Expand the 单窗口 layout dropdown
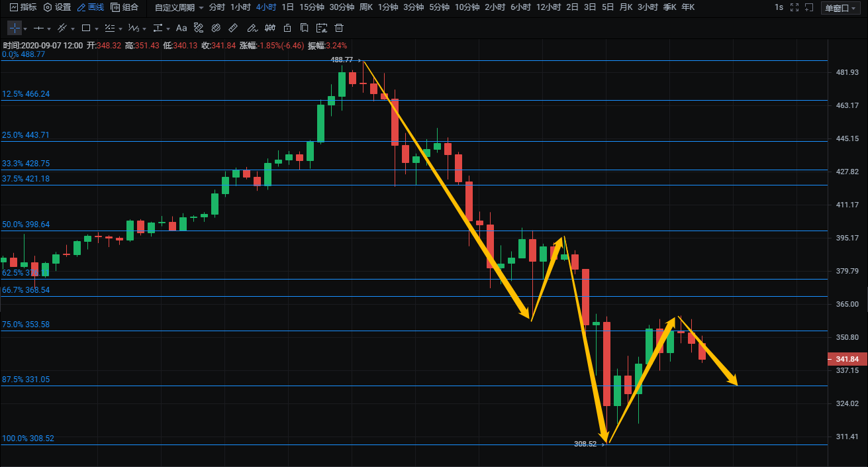Viewport: 868px width, 467px height. click(x=842, y=8)
